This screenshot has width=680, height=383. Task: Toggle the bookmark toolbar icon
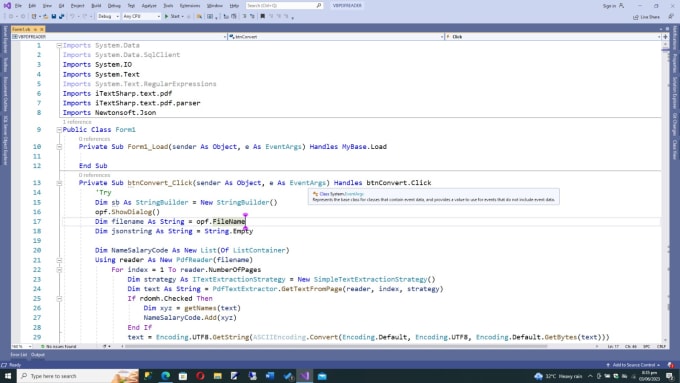(x=262, y=16)
